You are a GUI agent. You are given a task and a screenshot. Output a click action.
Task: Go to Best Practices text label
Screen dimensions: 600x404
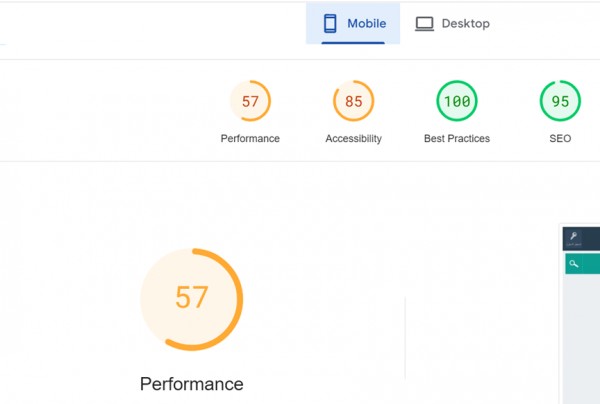point(456,139)
